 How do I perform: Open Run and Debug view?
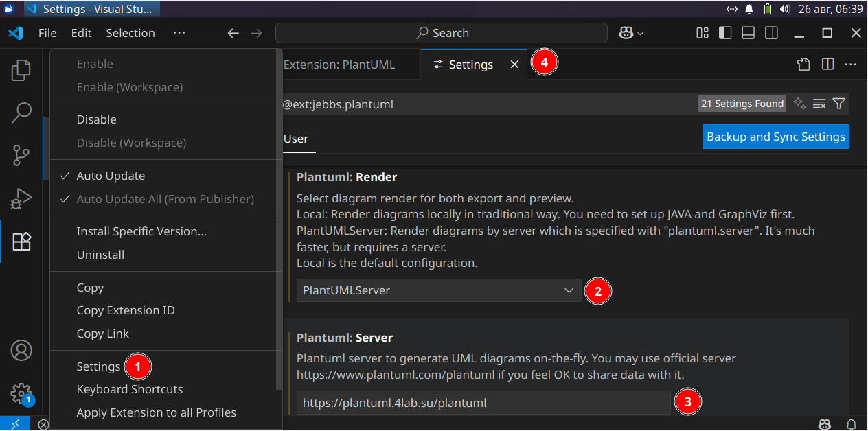pyautogui.click(x=21, y=199)
